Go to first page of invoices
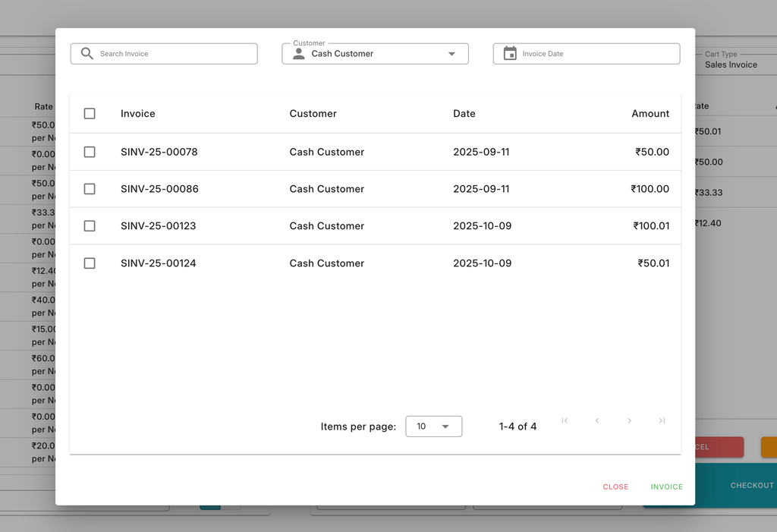 565,420
